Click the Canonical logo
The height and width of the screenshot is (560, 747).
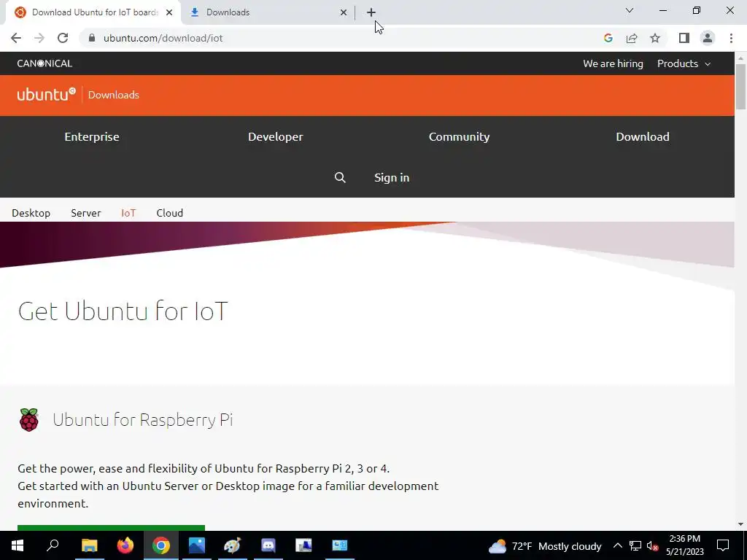tap(44, 63)
